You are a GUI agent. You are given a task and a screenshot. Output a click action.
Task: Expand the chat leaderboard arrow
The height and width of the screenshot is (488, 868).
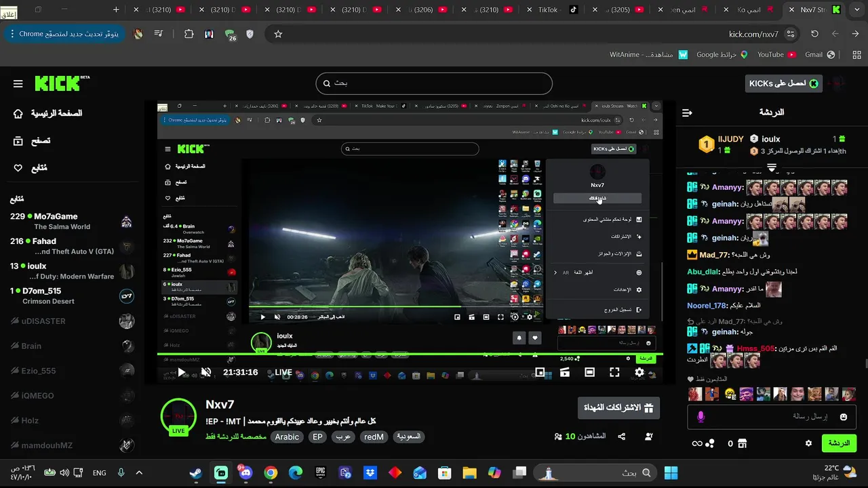[772, 167]
